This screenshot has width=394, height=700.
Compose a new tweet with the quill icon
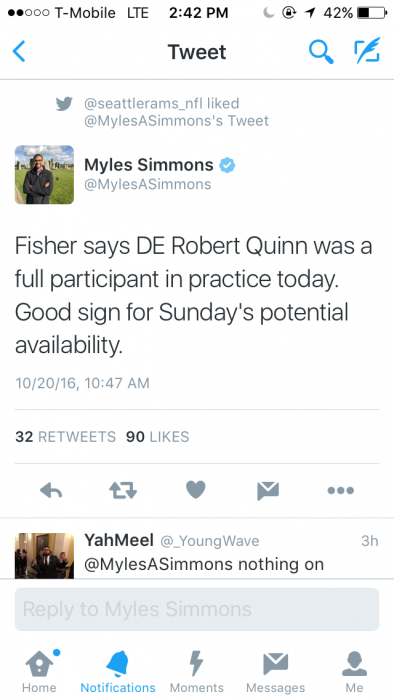[367, 50]
